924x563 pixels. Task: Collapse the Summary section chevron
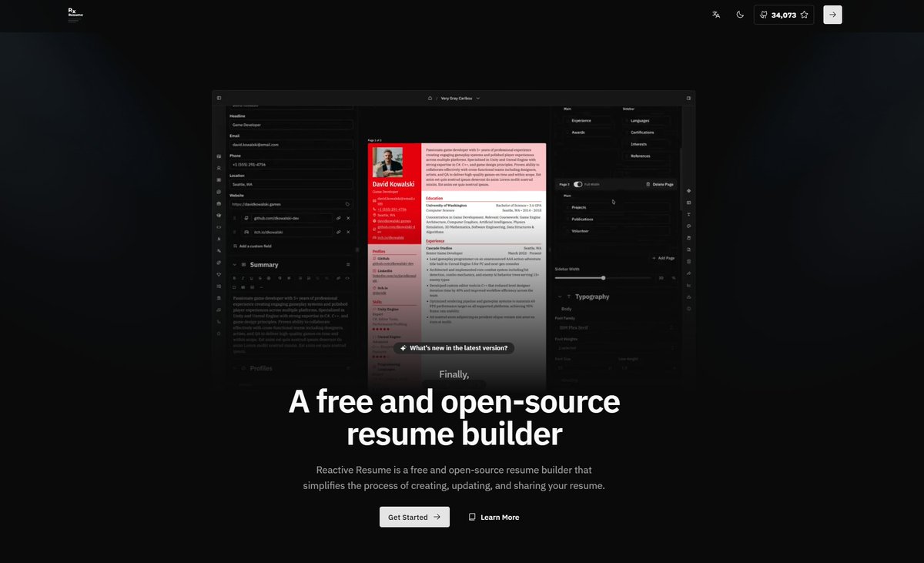[x=234, y=265]
